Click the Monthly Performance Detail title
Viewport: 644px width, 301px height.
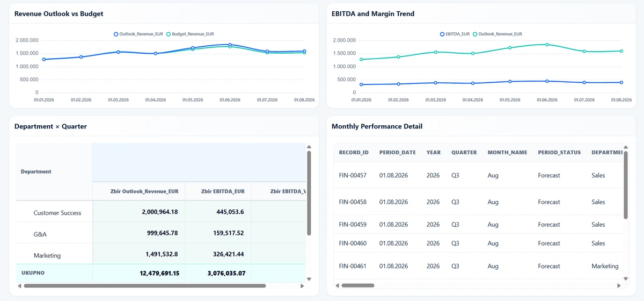pyautogui.click(x=377, y=127)
